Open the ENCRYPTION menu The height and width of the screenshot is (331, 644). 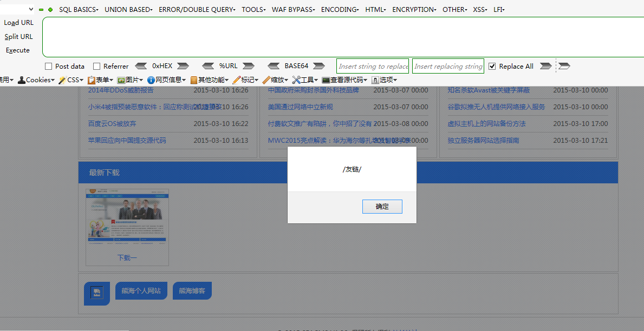[x=414, y=9]
